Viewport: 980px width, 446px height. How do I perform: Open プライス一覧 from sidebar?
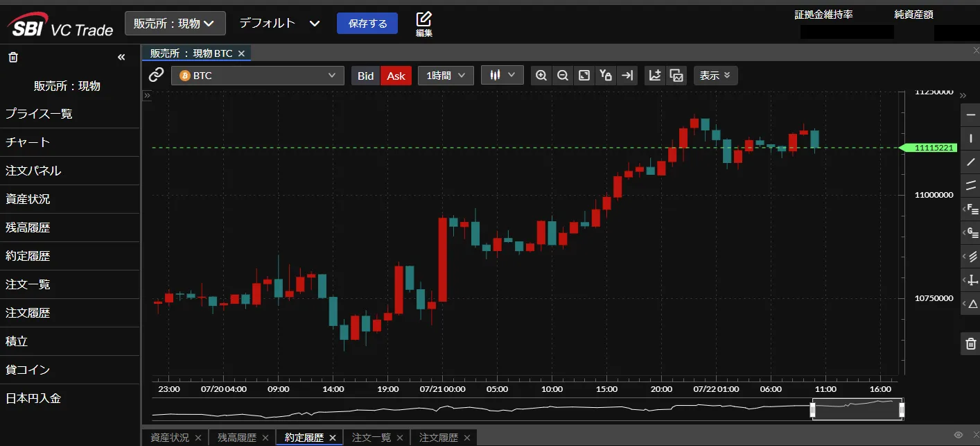69,114
